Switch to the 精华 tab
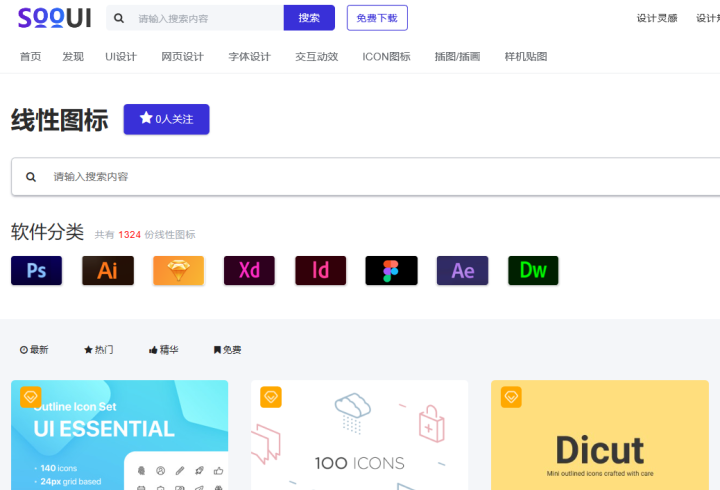 pos(163,350)
